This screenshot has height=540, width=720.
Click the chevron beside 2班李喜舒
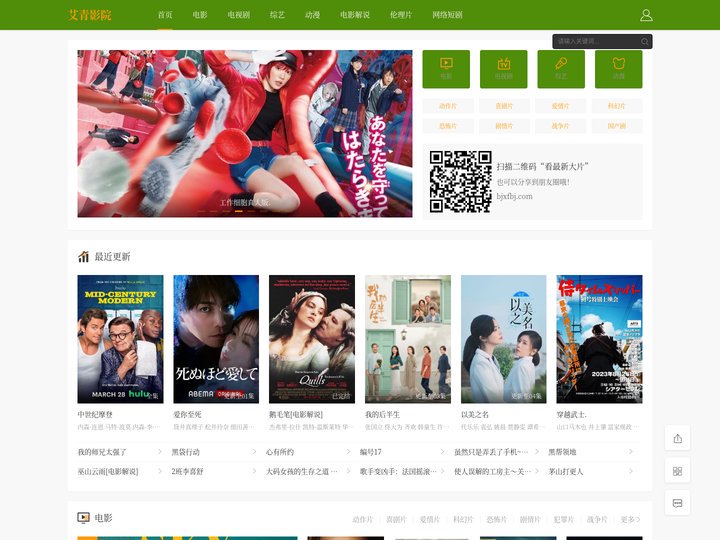[x=254, y=471]
